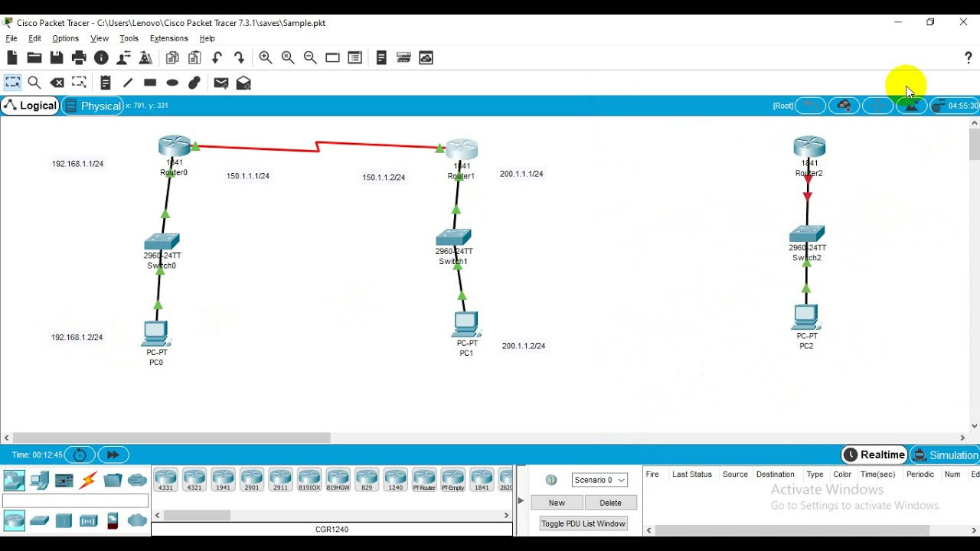Select the Connections lightning bolt category

click(88, 480)
